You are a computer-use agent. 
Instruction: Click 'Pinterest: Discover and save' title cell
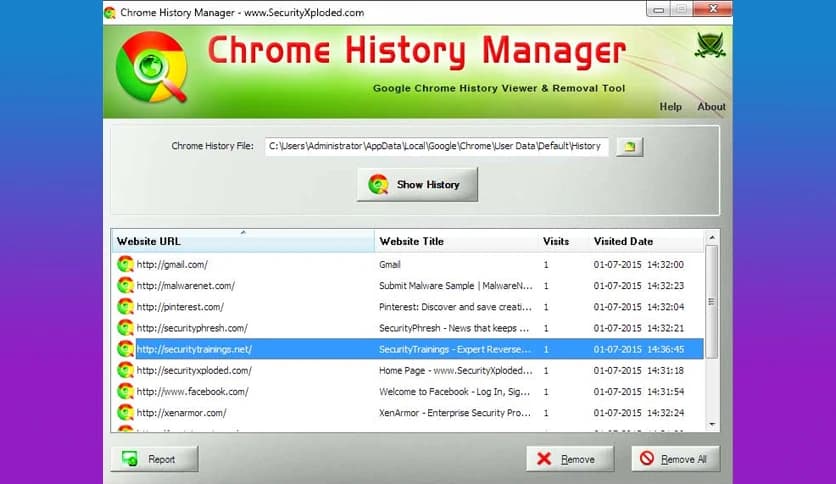(x=455, y=306)
